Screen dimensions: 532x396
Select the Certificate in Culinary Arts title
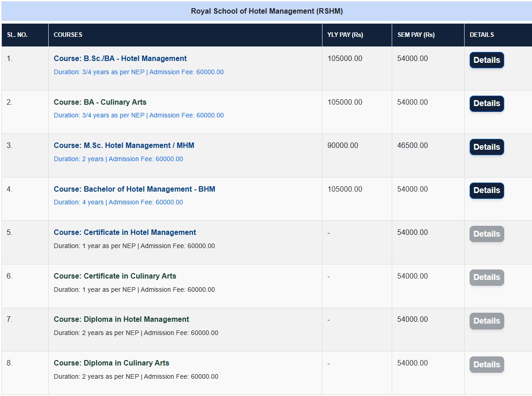coord(115,276)
